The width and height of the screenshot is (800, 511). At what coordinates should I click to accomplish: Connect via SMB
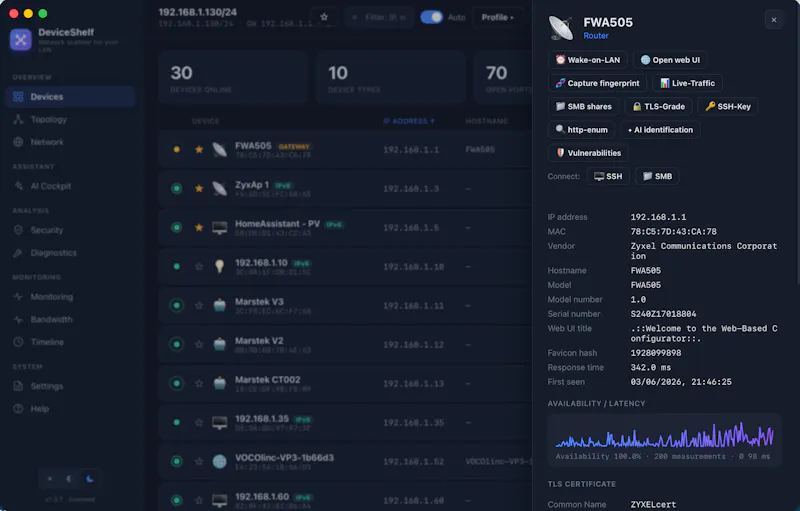pyautogui.click(x=657, y=176)
